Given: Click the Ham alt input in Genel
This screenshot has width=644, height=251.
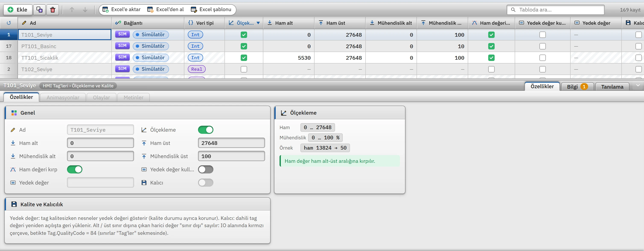Looking at the screenshot, I should pos(100,143).
